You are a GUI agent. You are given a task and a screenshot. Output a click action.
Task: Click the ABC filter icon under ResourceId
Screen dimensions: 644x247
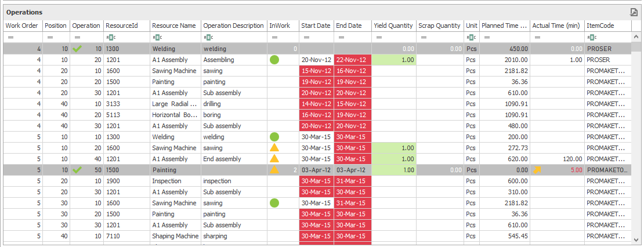coord(108,38)
